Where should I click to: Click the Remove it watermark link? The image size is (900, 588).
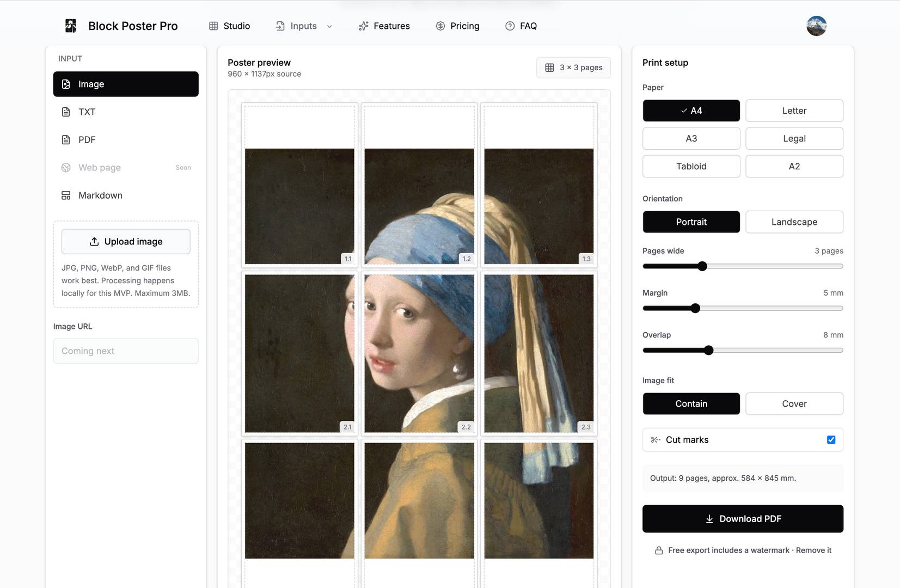pyautogui.click(x=813, y=550)
